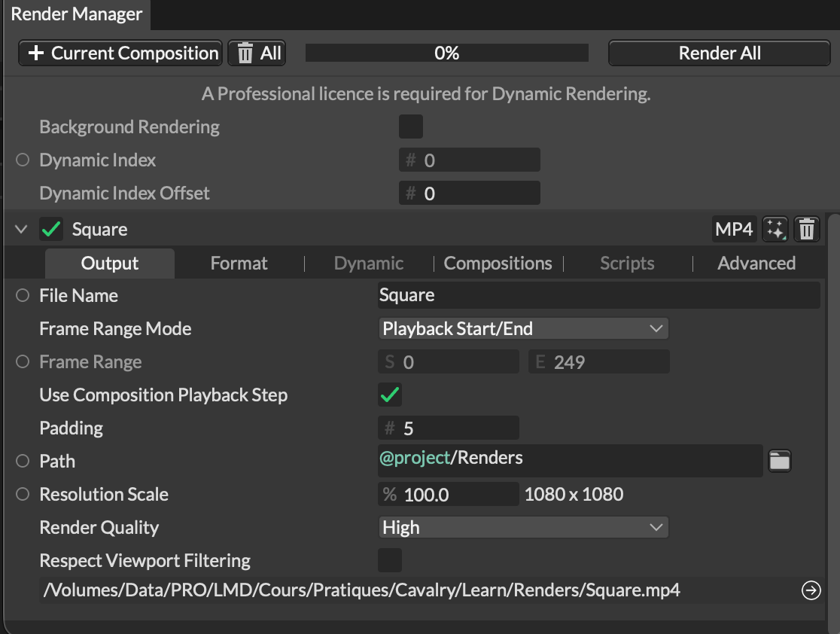Toggle the Square render item checkbox
Viewport: 840px width, 634px height.
tap(51, 230)
